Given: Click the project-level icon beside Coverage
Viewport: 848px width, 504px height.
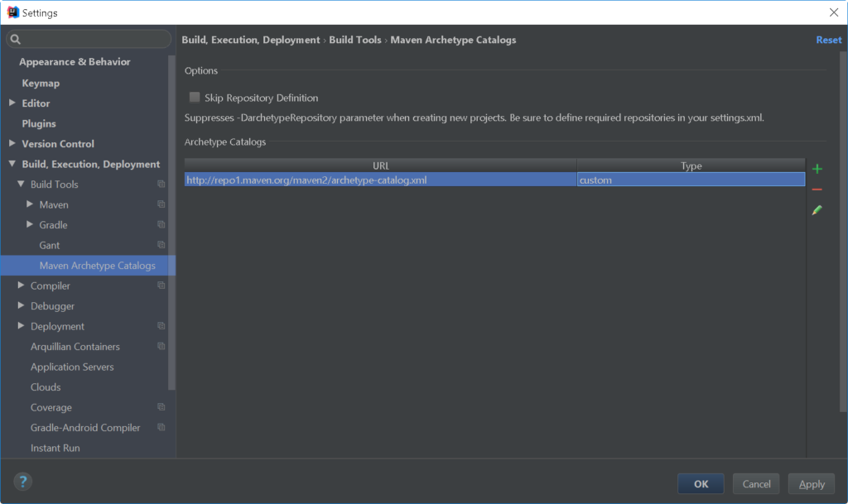Looking at the screenshot, I should (161, 407).
